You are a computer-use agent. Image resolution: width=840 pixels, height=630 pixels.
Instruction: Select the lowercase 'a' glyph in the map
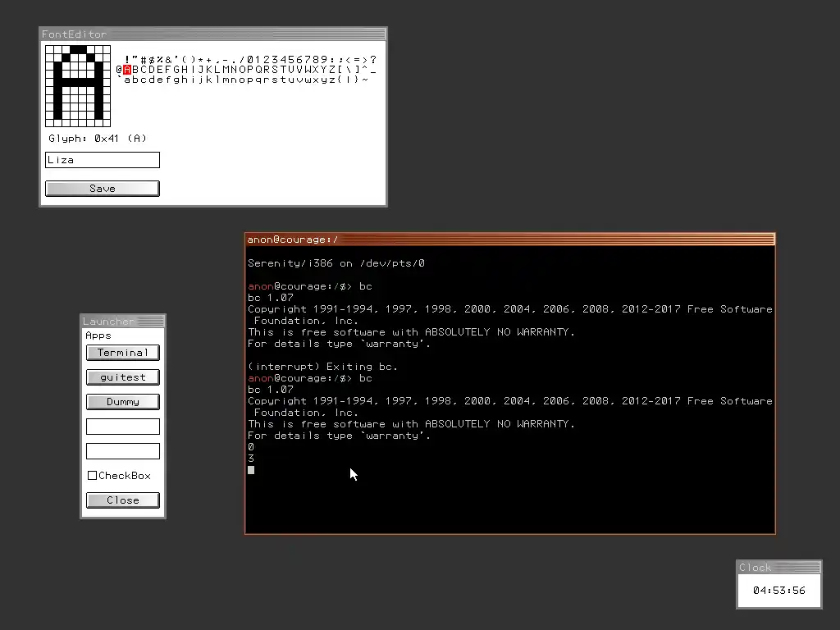click(127, 80)
